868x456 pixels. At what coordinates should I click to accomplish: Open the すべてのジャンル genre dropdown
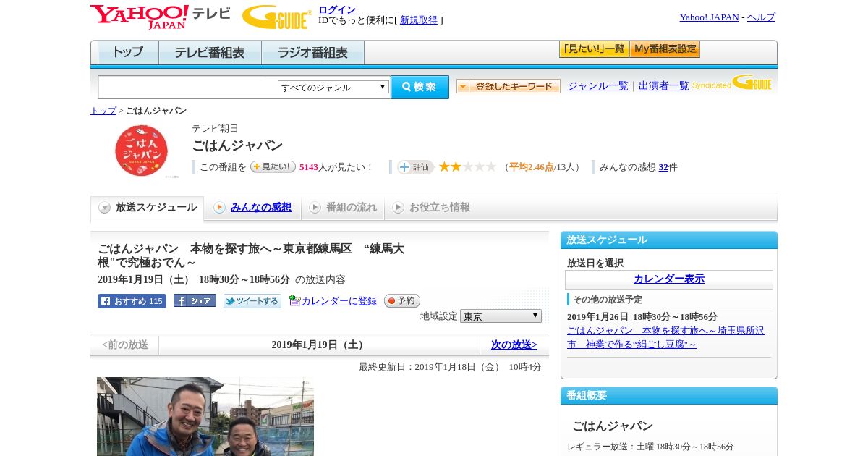pyautogui.click(x=333, y=87)
